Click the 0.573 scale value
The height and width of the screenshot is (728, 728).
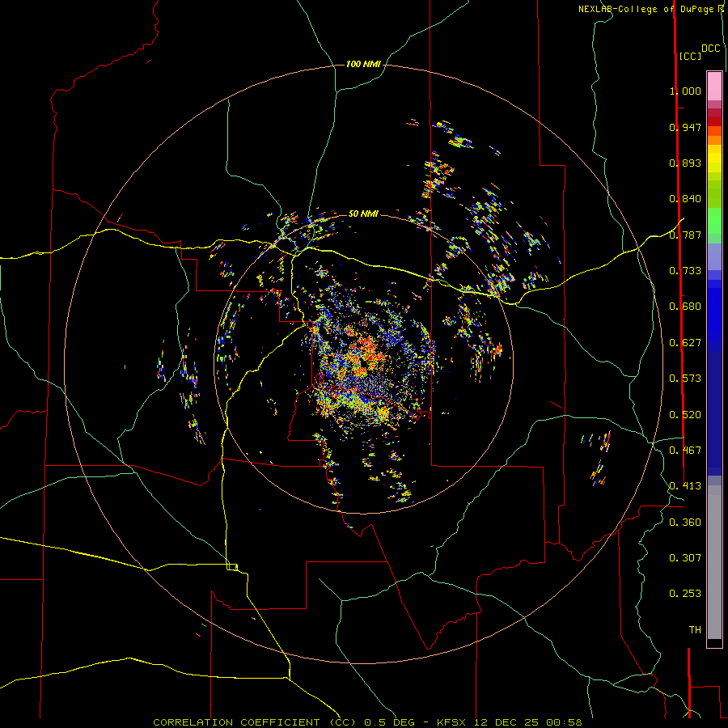click(685, 379)
